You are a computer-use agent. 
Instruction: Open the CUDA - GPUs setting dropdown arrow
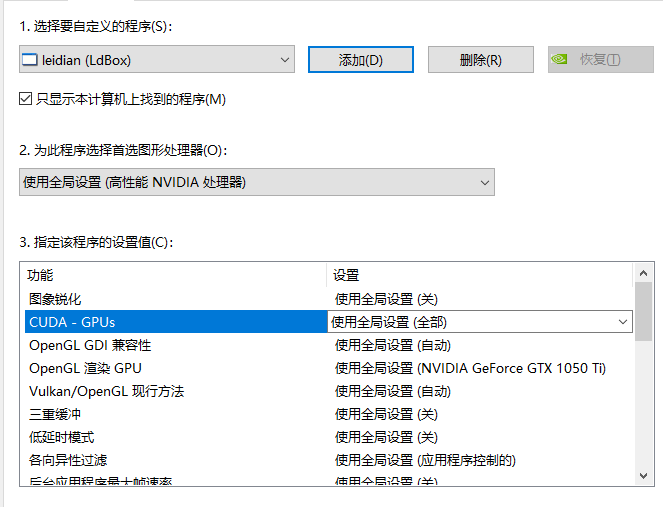click(623, 322)
